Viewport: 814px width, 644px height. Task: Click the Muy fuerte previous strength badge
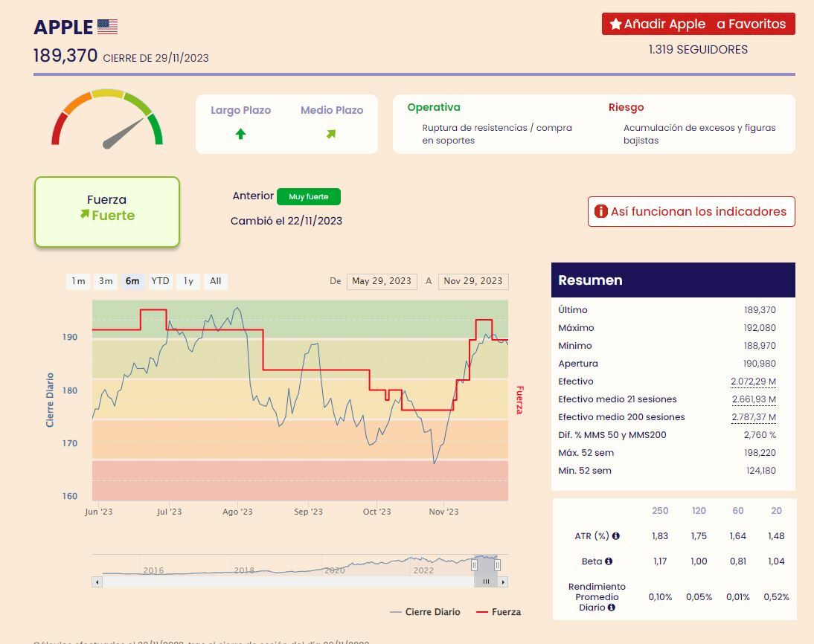point(308,197)
